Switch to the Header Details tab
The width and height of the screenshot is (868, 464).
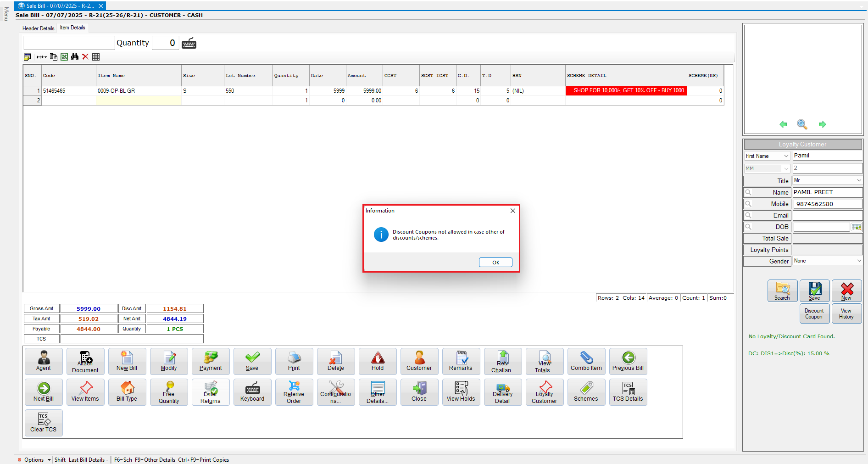[x=39, y=28]
